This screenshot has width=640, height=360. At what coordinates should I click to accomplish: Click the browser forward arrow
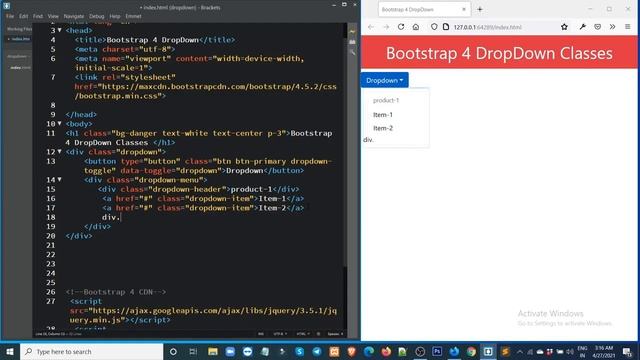pyautogui.click(x=386, y=27)
